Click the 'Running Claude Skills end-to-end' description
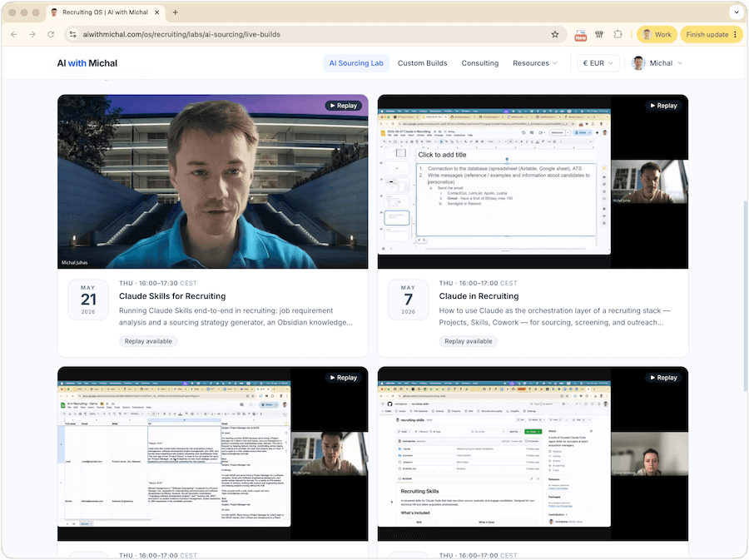This screenshot has height=560, width=749. coord(236,316)
